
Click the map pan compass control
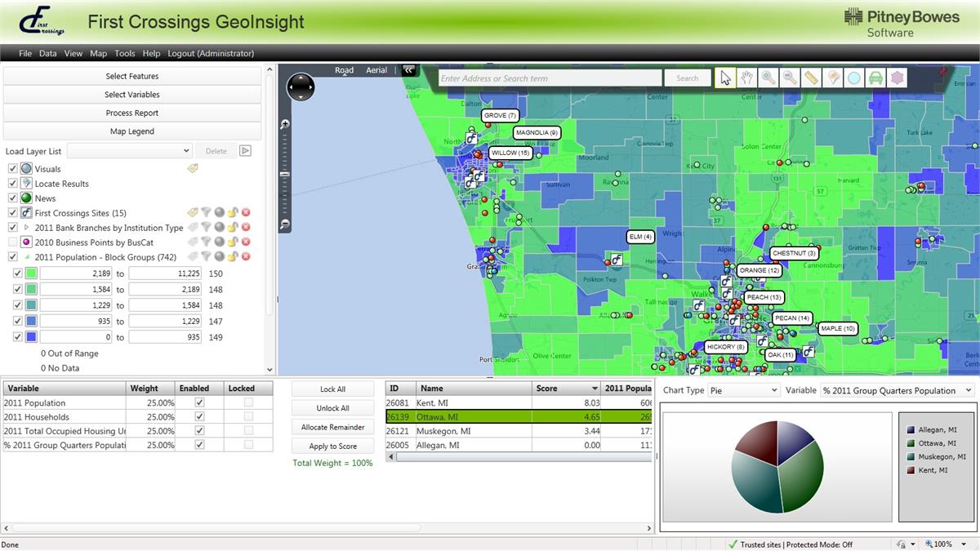pos(301,87)
